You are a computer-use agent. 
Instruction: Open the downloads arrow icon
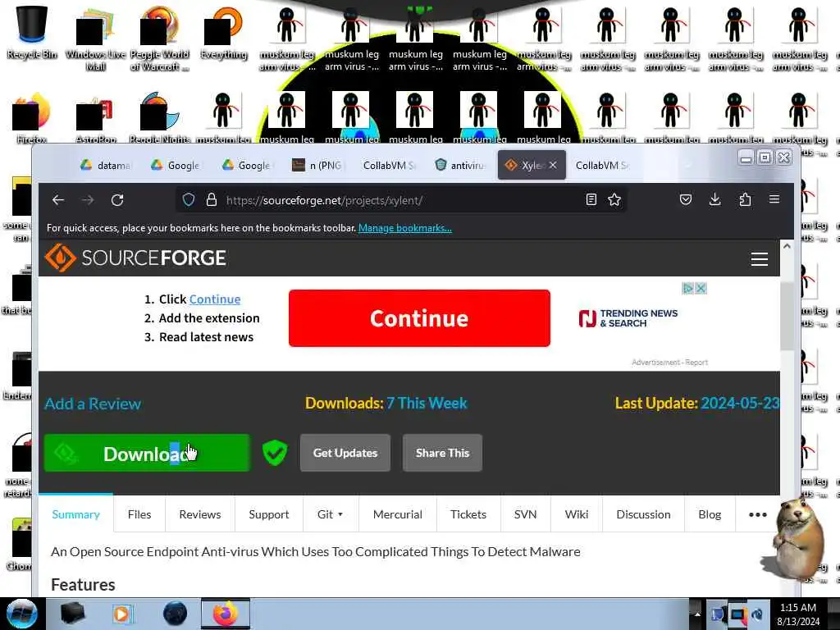point(714,200)
